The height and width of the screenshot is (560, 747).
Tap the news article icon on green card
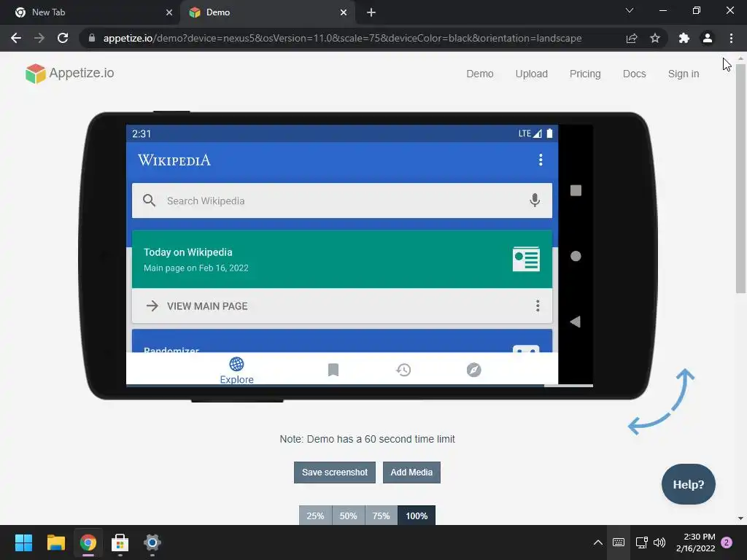(x=526, y=259)
